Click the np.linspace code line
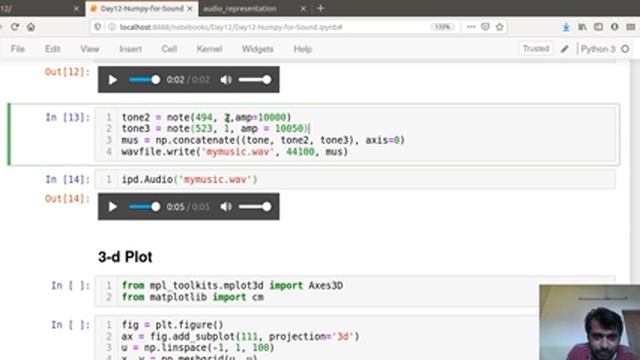The width and height of the screenshot is (640, 360). click(198, 348)
